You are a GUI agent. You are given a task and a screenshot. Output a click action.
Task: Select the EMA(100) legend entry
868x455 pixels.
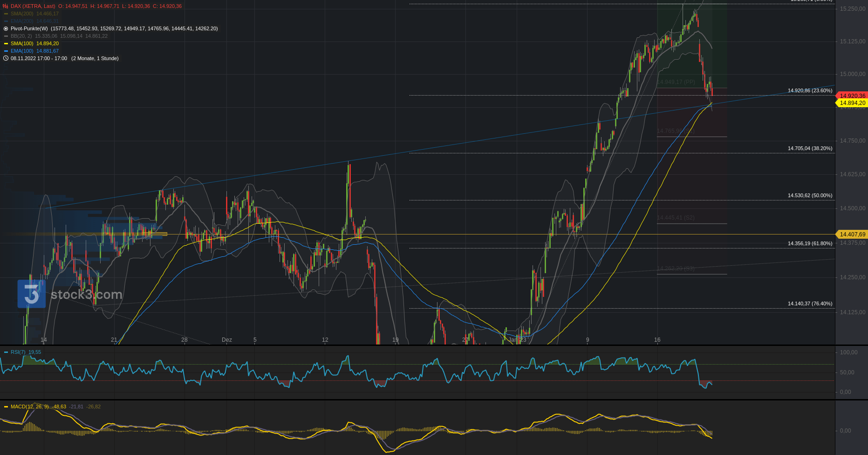[x=22, y=51]
